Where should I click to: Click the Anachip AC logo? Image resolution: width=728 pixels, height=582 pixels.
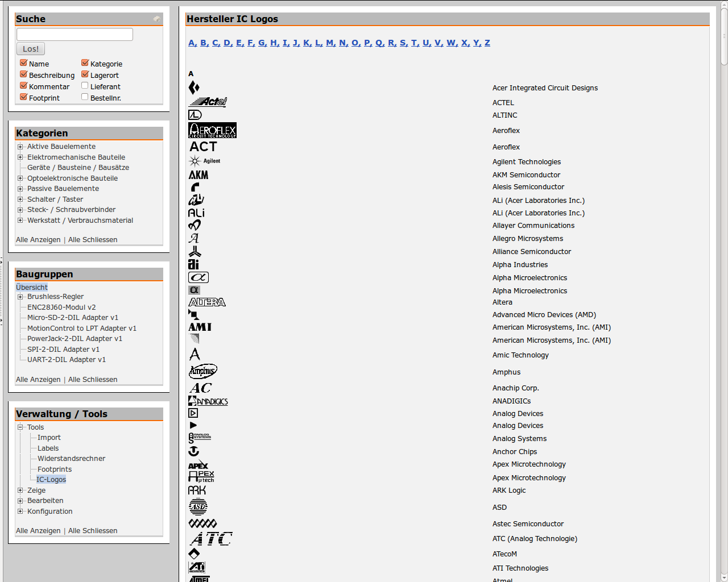click(200, 388)
